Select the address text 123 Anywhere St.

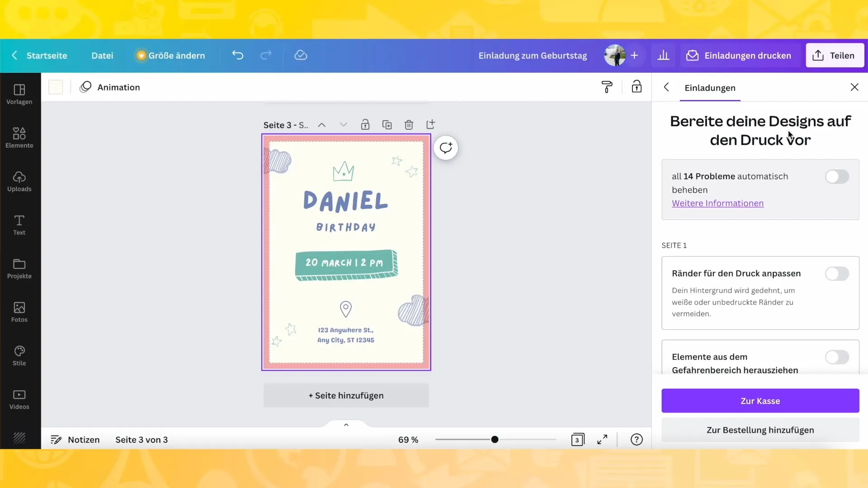[x=346, y=335]
